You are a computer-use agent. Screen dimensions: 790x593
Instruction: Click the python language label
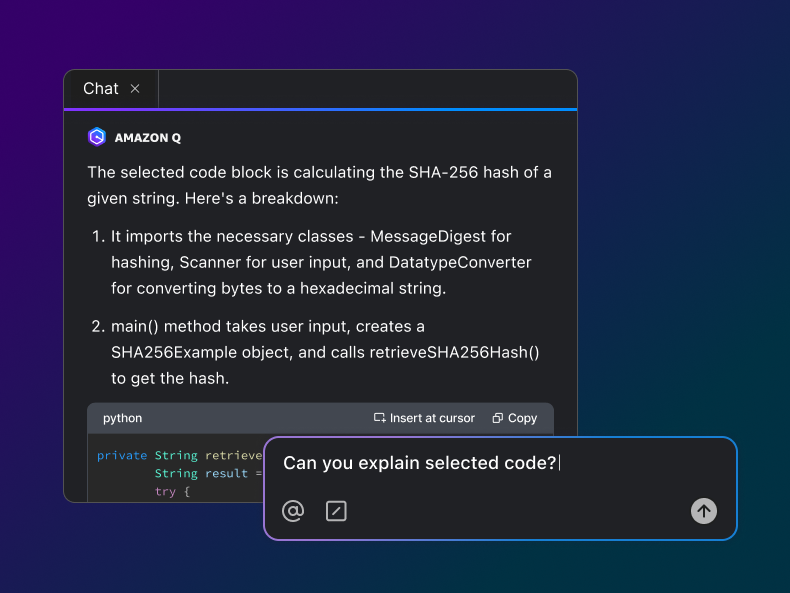[122, 418]
